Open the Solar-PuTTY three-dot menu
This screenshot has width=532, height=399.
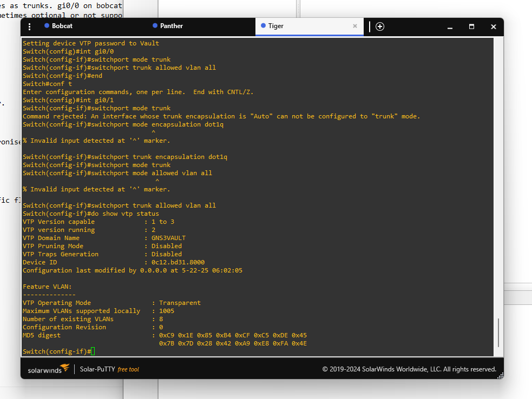tap(30, 27)
